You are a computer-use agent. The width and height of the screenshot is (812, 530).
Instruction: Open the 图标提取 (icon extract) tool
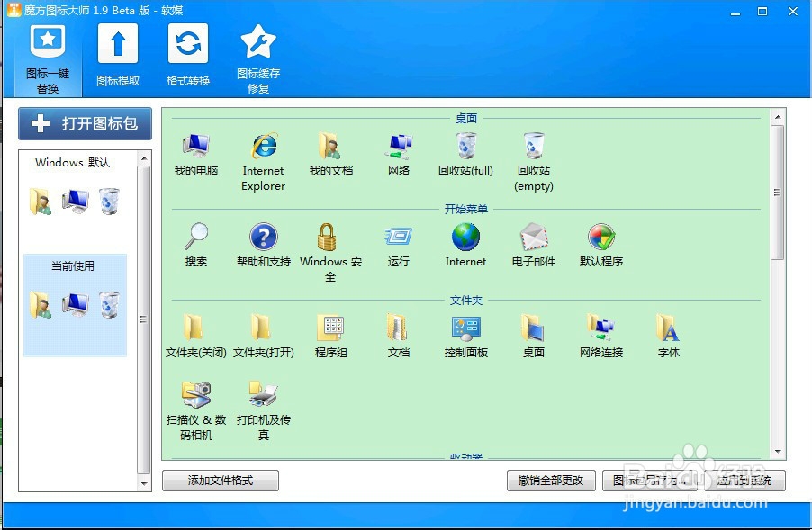[x=118, y=57]
